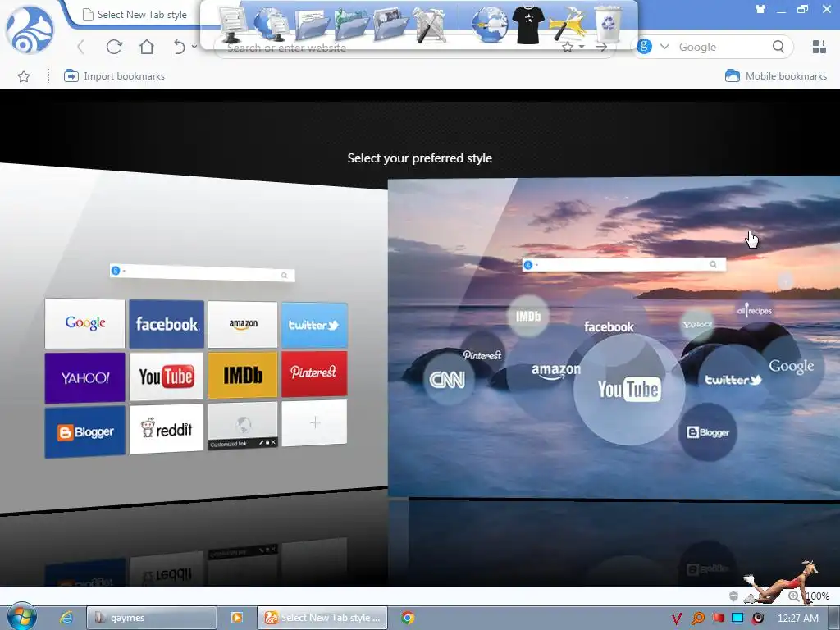840x630 pixels.
Task: Open the Windows Start button
Action: pyautogui.click(x=21, y=617)
